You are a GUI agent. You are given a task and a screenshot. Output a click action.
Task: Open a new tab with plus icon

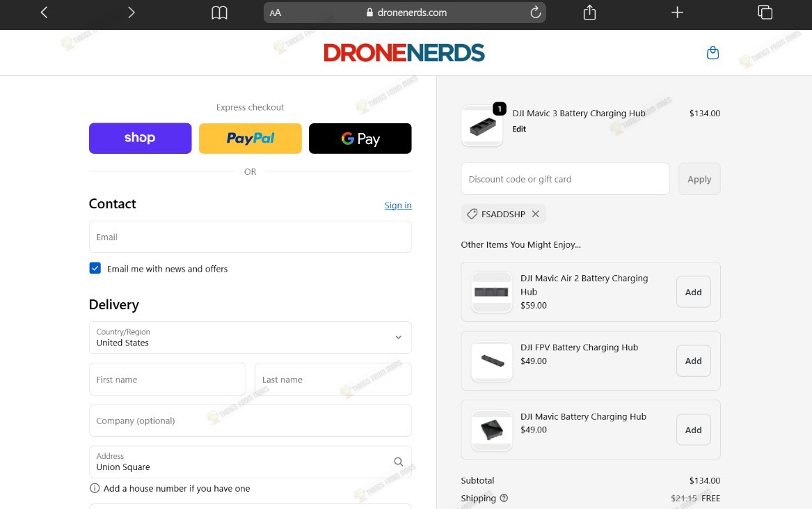(677, 13)
